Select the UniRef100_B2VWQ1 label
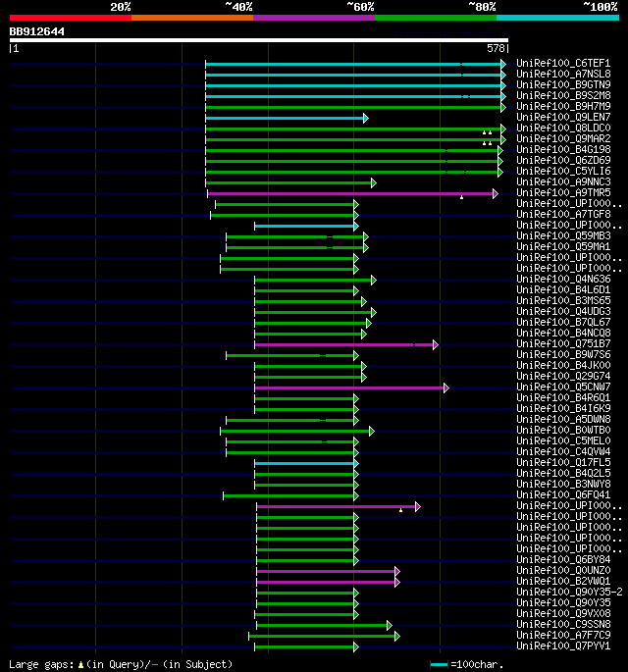 click(x=563, y=581)
